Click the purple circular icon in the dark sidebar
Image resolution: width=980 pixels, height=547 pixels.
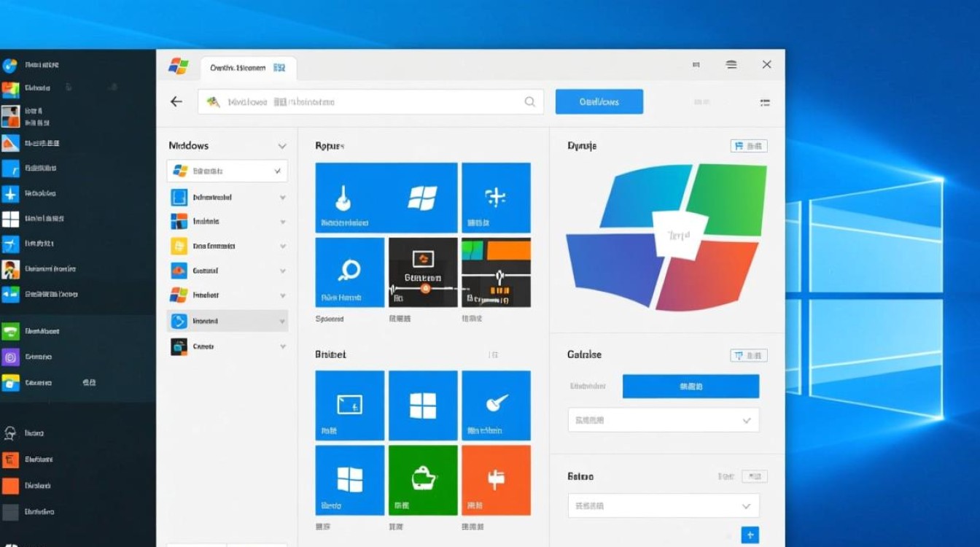[x=10, y=357]
